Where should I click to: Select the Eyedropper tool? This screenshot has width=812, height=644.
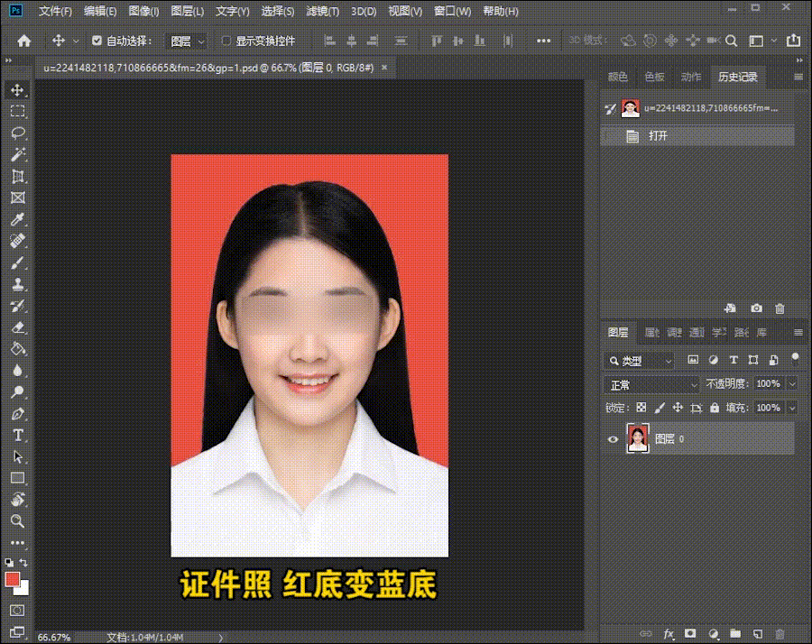(17, 220)
